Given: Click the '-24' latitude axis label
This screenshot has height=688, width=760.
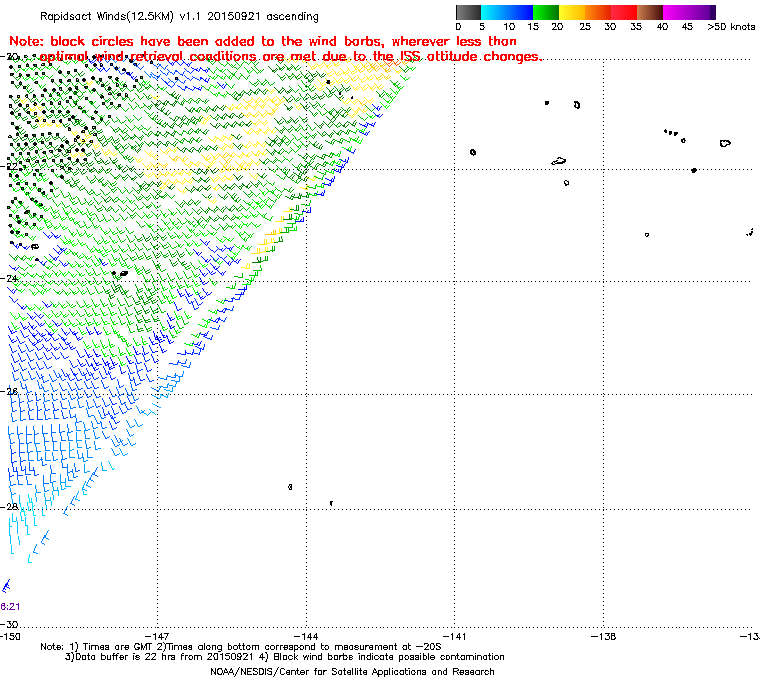Looking at the screenshot, I should point(10,279).
